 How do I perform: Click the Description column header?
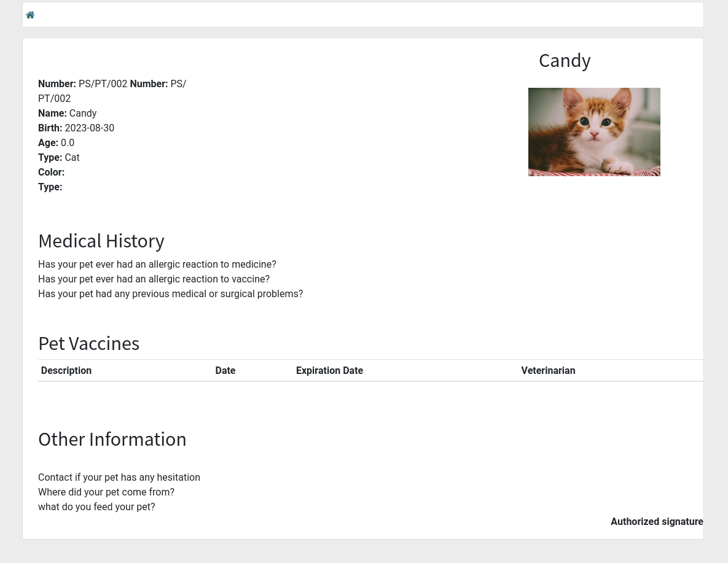[x=66, y=370]
